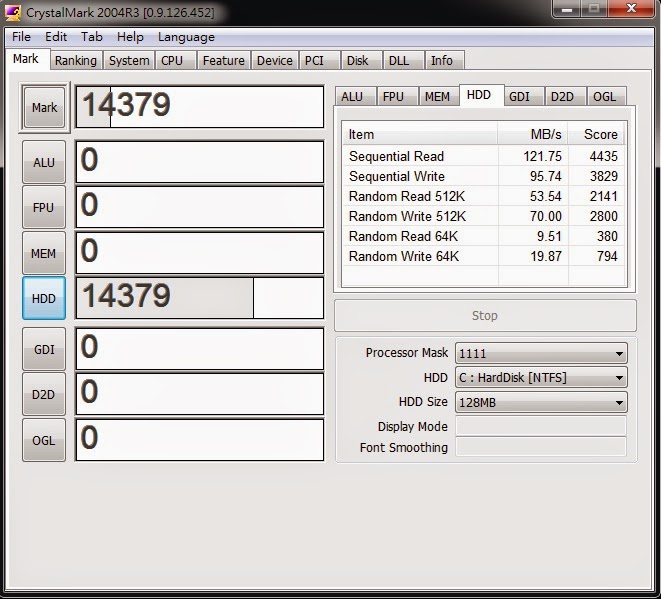661x599 pixels.
Task: Open the Edit menu
Action: click(56, 37)
